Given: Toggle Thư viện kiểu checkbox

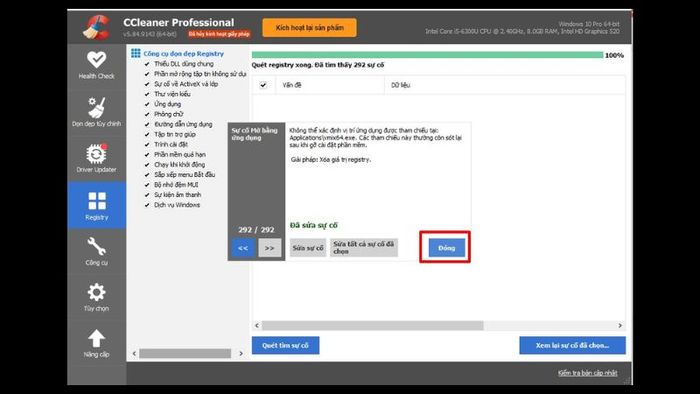Looking at the screenshot, I should [x=147, y=94].
